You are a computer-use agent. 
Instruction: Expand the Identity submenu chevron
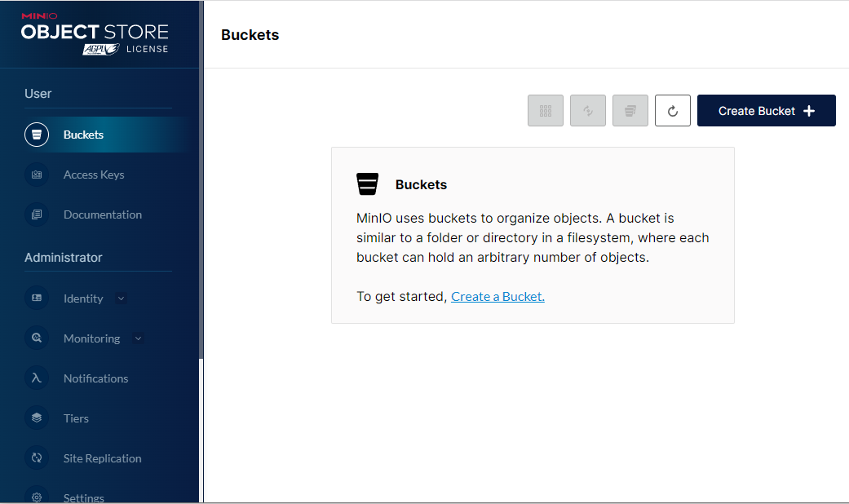(x=122, y=298)
